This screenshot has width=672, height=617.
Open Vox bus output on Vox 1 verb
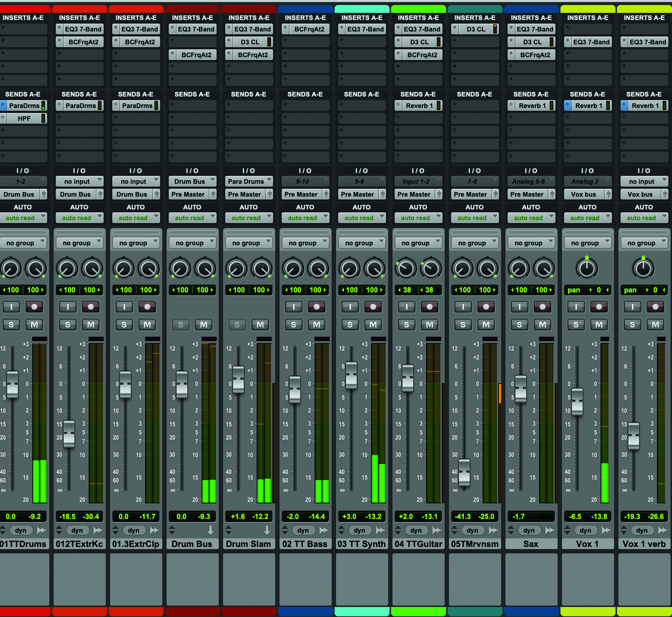point(641,194)
